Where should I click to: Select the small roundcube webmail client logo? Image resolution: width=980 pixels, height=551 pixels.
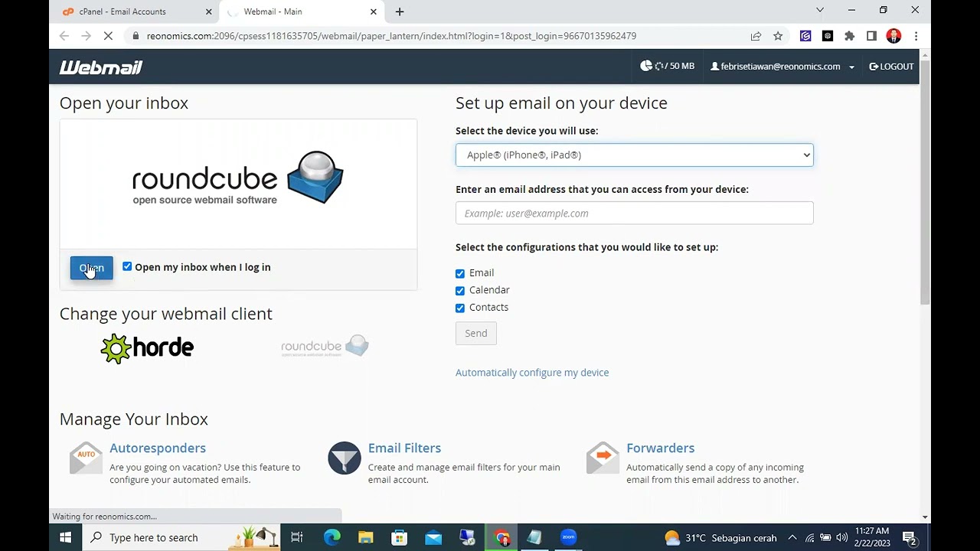[x=325, y=346]
